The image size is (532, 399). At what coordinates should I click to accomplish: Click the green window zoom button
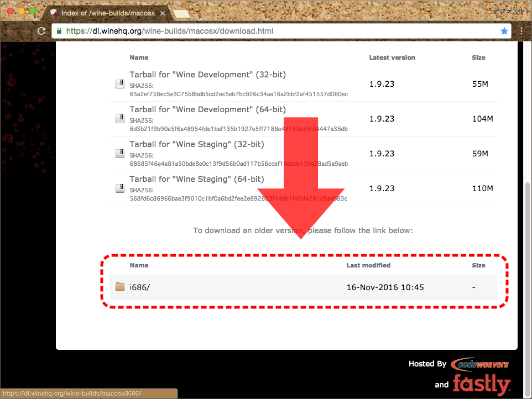tap(33, 11)
